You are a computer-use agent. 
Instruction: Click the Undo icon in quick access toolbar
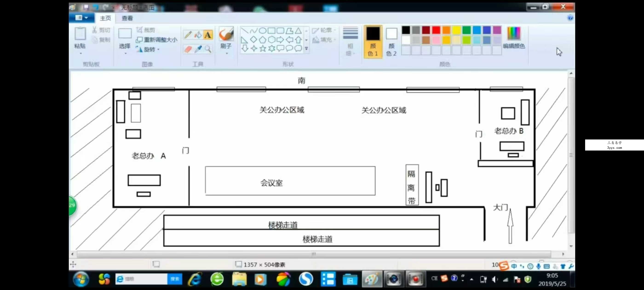point(96,7)
